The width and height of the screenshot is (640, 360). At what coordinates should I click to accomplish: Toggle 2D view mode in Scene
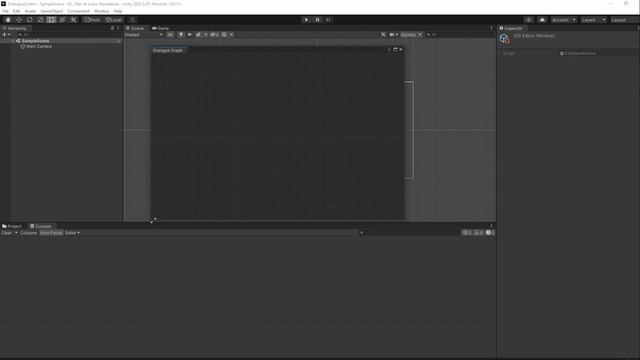[x=170, y=35]
